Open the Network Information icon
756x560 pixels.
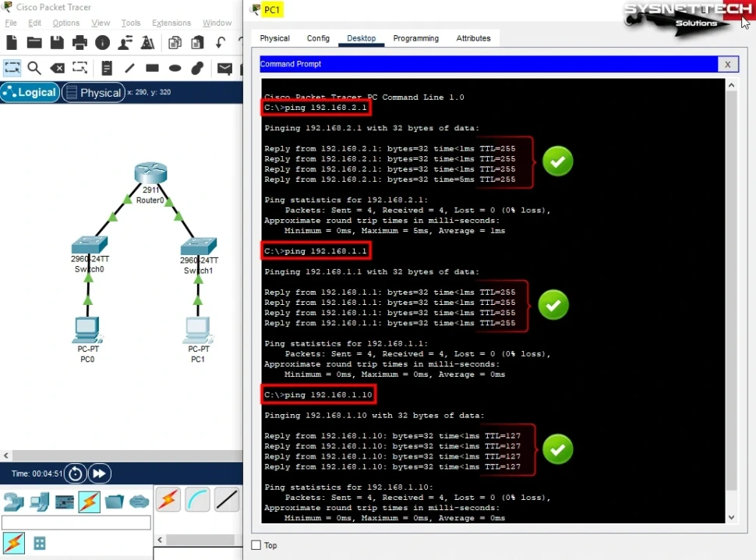pyautogui.click(x=102, y=43)
